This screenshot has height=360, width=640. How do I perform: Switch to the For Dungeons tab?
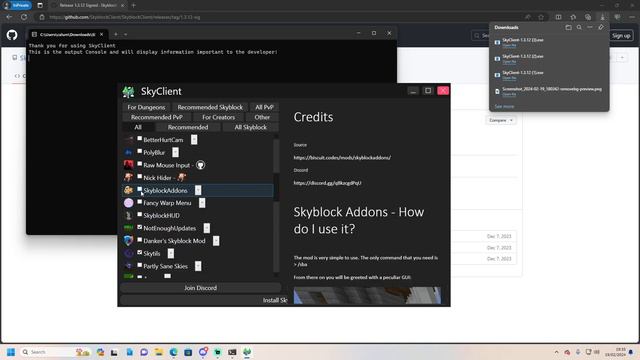point(146,107)
